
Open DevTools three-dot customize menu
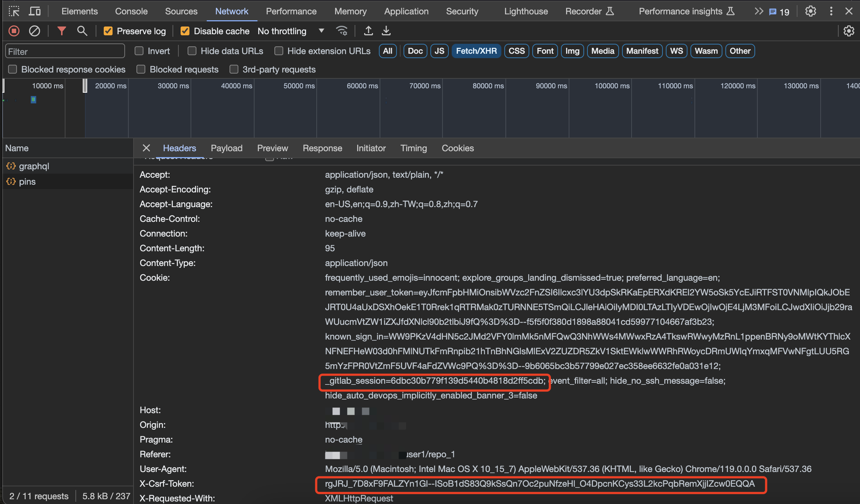pos(831,11)
